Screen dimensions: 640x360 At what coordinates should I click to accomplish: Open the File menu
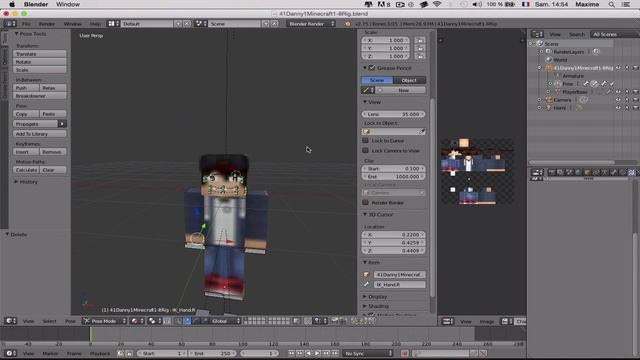[x=26, y=24]
